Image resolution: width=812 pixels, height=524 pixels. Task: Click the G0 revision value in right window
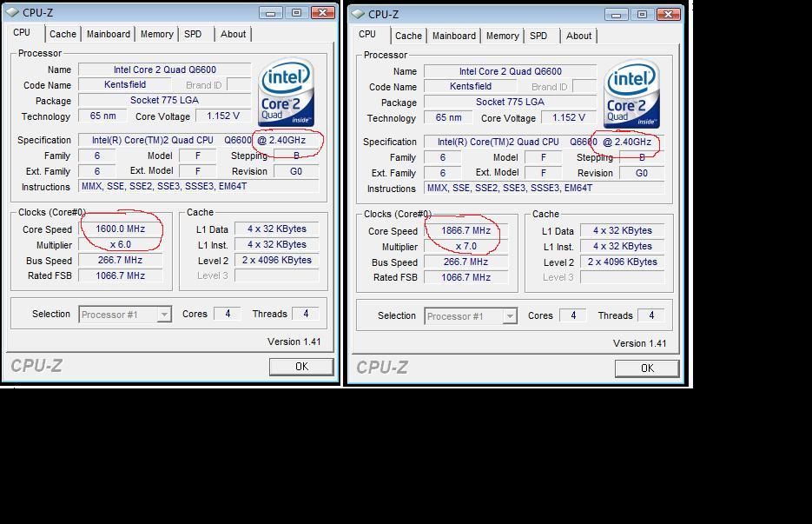click(x=642, y=173)
